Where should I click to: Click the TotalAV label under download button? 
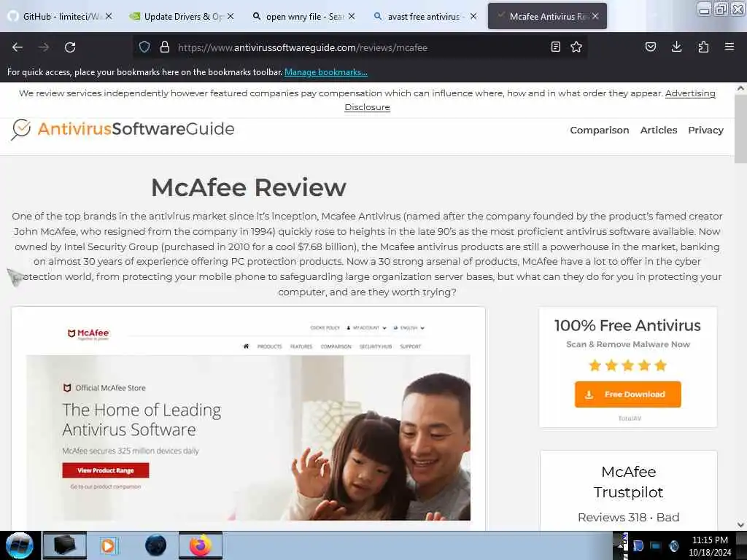point(630,419)
